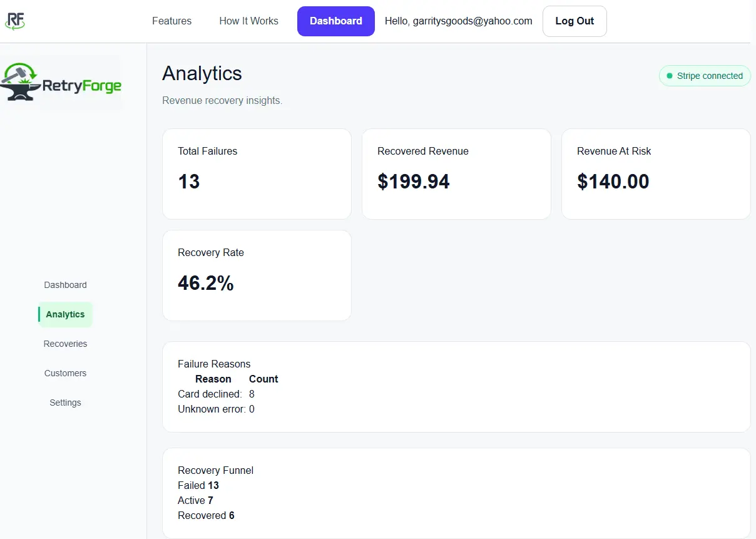Click the Unknown error row label

(212, 409)
